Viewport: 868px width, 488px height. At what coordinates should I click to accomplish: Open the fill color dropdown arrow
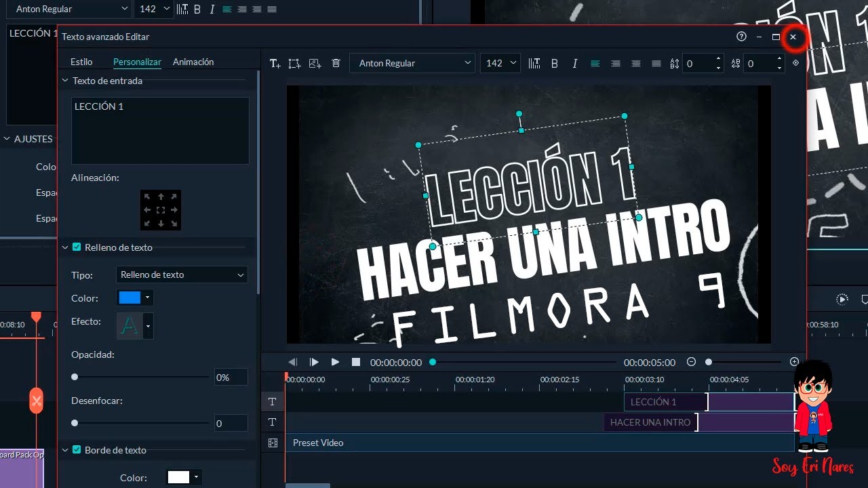[148, 298]
